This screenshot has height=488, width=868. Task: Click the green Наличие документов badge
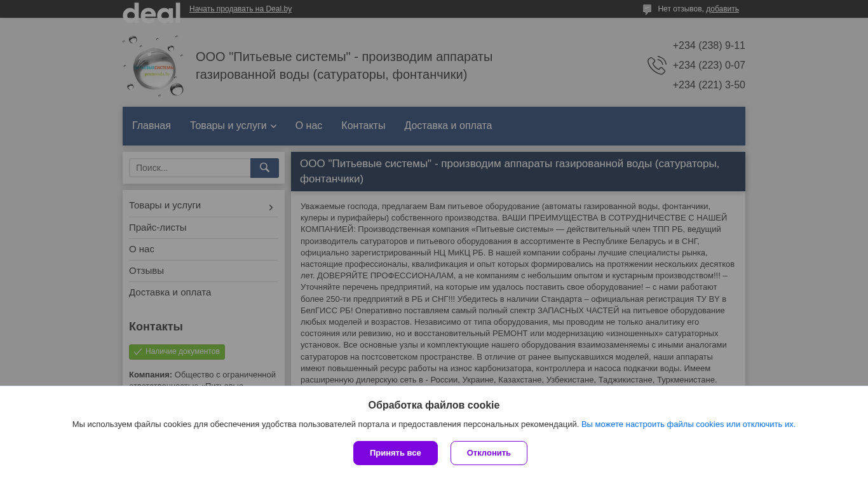tap(177, 352)
